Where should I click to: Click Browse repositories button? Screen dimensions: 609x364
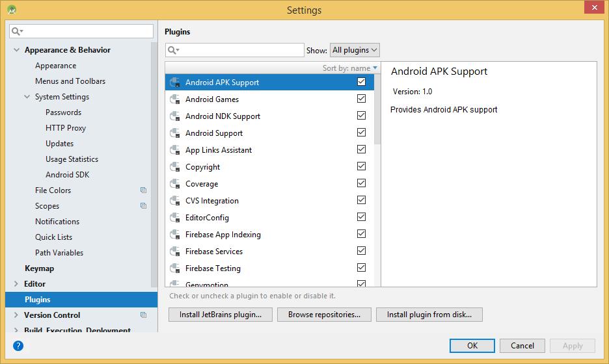(324, 315)
